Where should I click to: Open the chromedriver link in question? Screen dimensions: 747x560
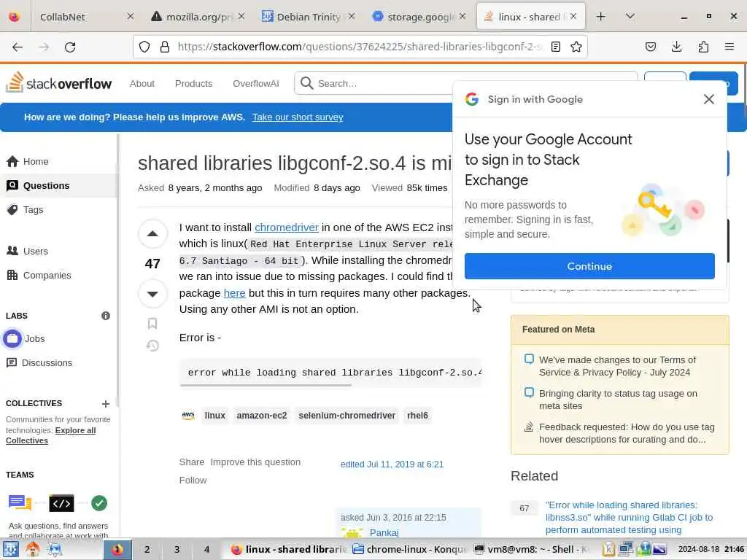tap(286, 227)
